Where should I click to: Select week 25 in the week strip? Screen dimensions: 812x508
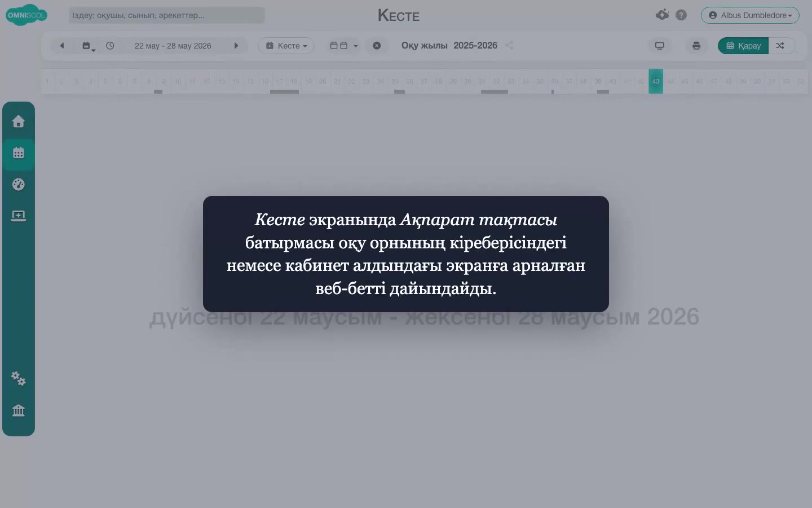click(x=395, y=81)
